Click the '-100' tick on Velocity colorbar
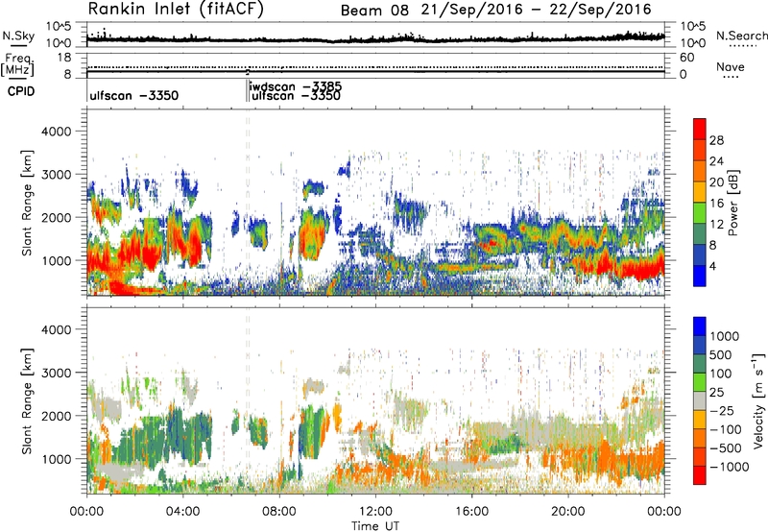Viewport: 768px width, 532px height. (725, 429)
